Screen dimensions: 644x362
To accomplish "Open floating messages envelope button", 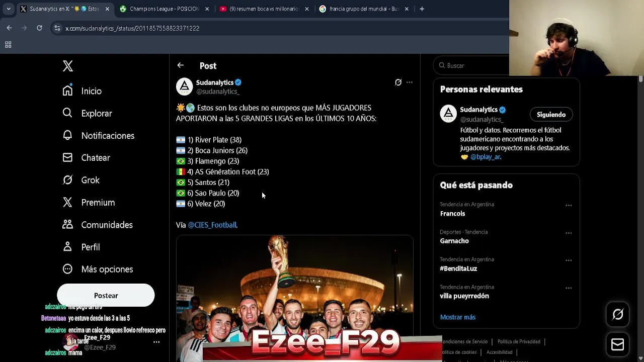I will pyautogui.click(x=618, y=344).
